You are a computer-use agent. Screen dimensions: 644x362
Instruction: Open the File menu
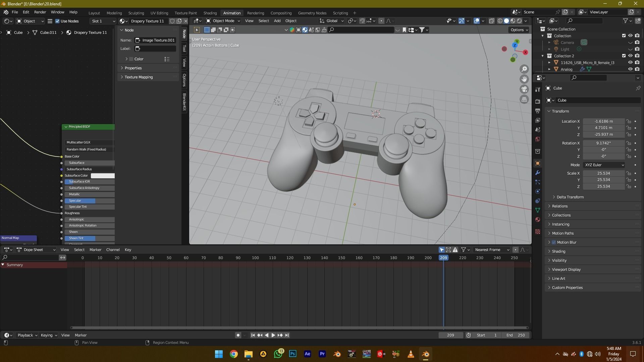point(15,12)
